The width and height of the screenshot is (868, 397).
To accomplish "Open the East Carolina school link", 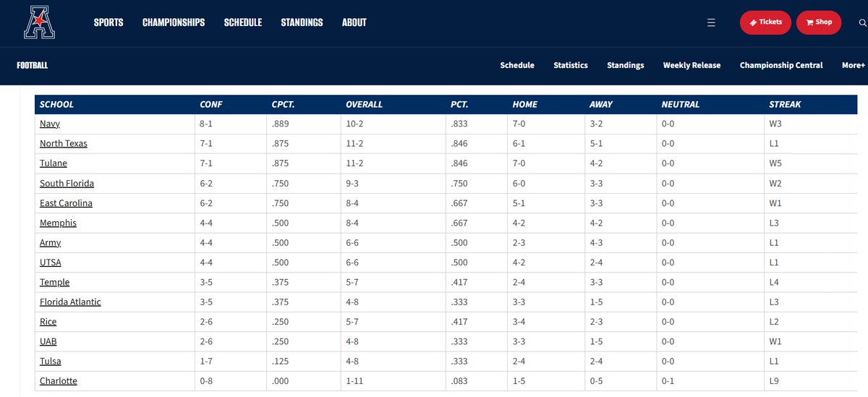I will point(66,203).
